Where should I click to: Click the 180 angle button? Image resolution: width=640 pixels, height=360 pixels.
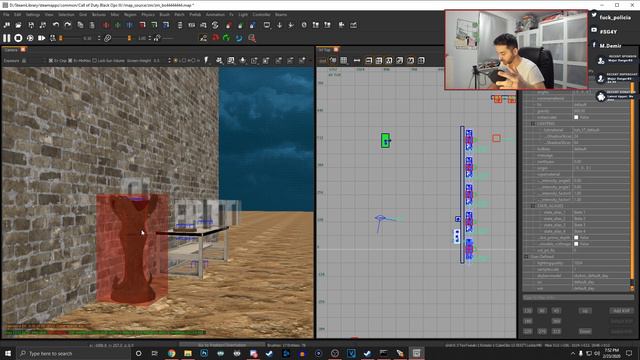pyautogui.click(x=528, y=321)
